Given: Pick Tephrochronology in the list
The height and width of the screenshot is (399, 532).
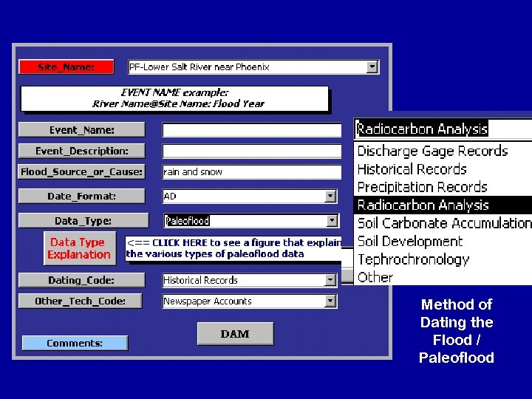Looking at the screenshot, I should (x=443, y=259).
